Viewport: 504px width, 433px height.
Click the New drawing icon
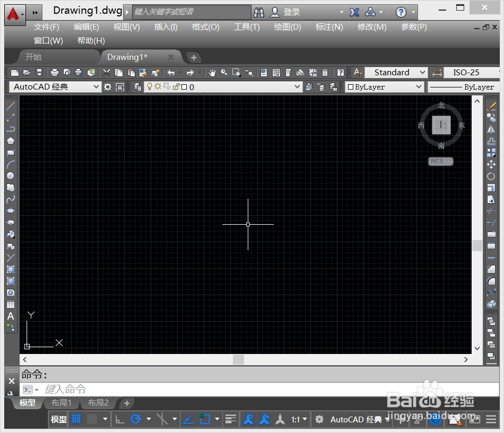tap(15, 73)
